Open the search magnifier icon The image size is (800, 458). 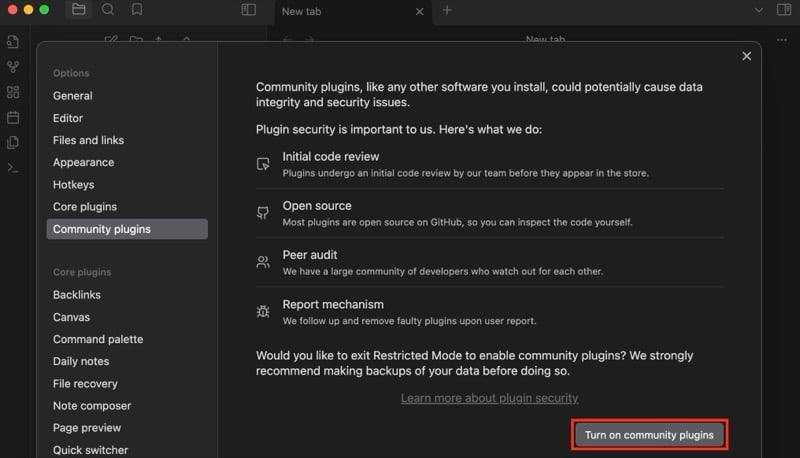pos(108,10)
